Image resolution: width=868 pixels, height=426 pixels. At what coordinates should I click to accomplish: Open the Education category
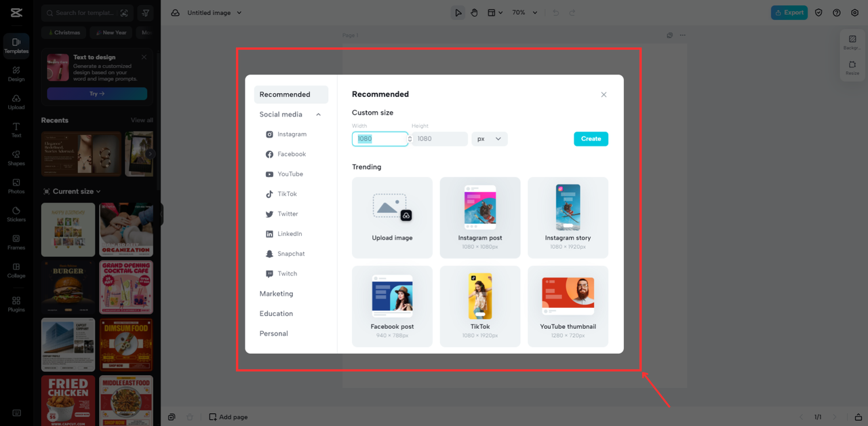pos(277,313)
